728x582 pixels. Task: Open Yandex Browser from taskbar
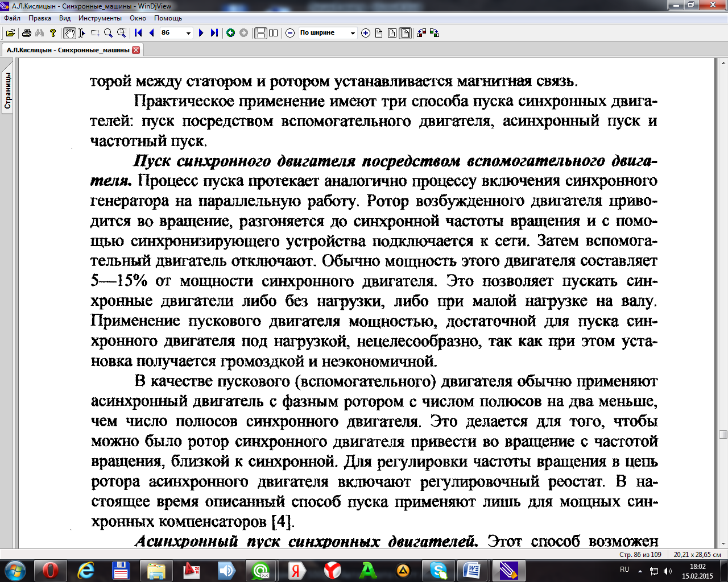point(332,570)
